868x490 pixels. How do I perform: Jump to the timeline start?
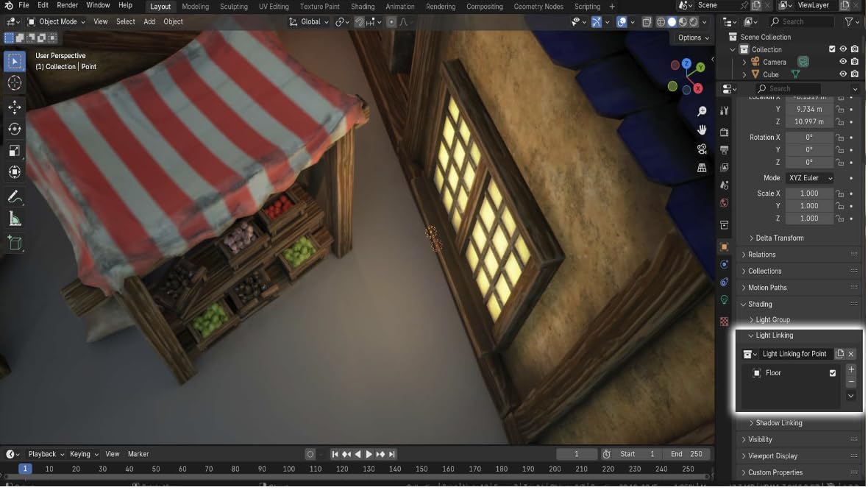(335, 455)
